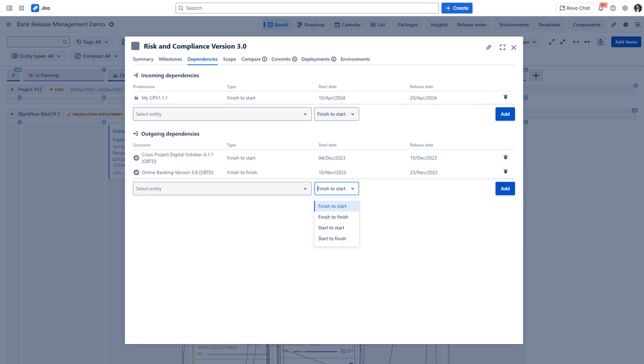This screenshot has height=364, width=644.
Task: Expand the dialog to full screen
Action: click(x=502, y=48)
